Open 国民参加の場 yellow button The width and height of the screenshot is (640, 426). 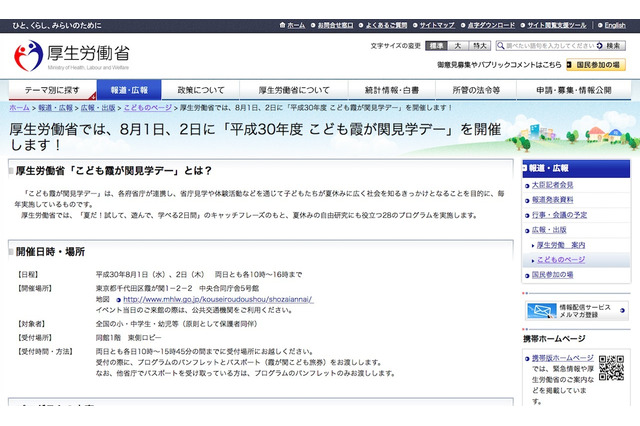[x=596, y=65]
